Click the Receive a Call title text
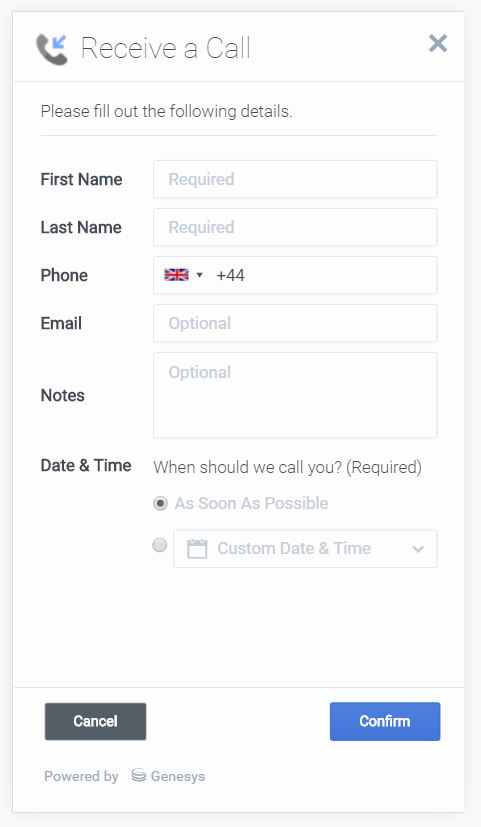The height and width of the screenshot is (827, 481). tap(165, 48)
